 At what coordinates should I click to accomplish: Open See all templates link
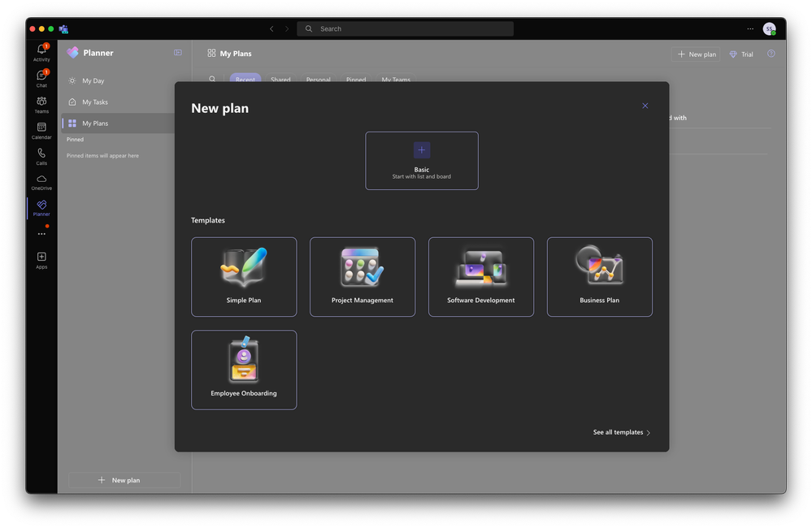(x=622, y=432)
